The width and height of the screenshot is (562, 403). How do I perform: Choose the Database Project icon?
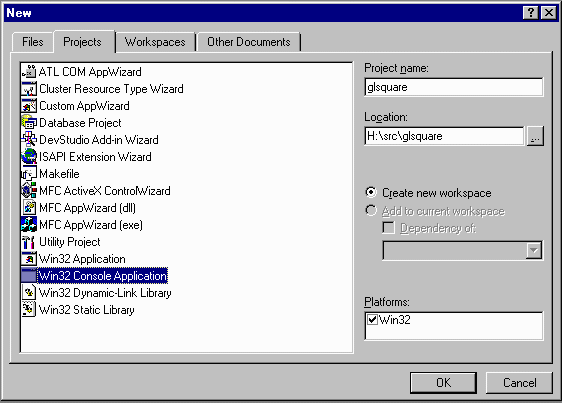tap(29, 123)
